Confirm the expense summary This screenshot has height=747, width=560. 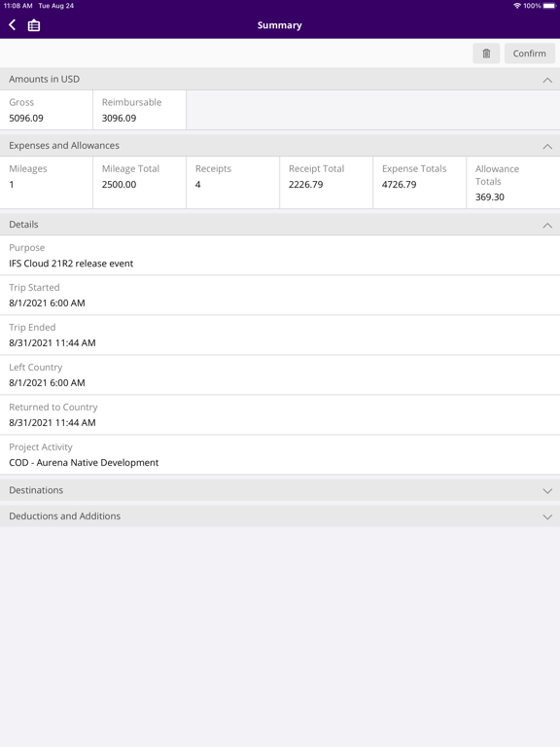[530, 53]
